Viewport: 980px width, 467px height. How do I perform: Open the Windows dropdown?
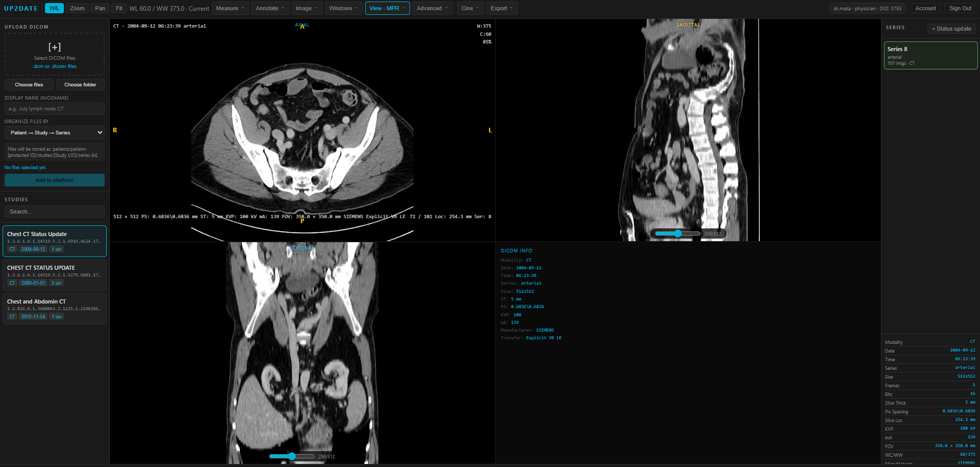click(343, 8)
